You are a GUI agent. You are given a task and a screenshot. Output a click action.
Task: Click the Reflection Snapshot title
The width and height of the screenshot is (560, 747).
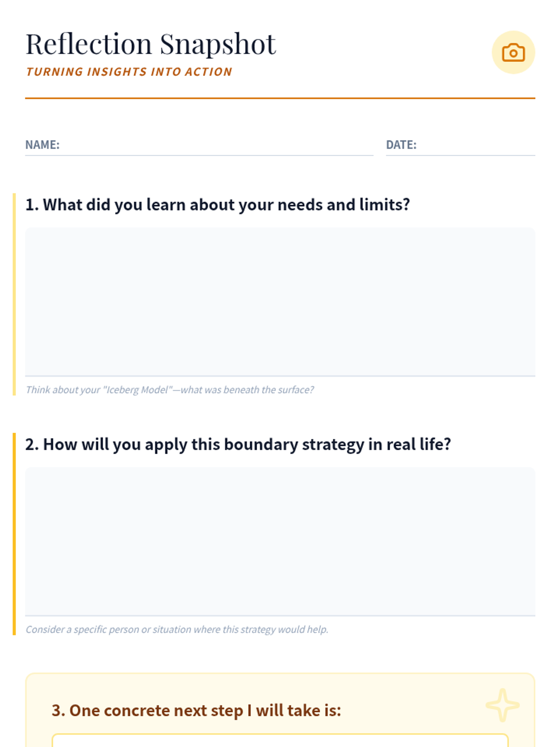click(x=150, y=44)
